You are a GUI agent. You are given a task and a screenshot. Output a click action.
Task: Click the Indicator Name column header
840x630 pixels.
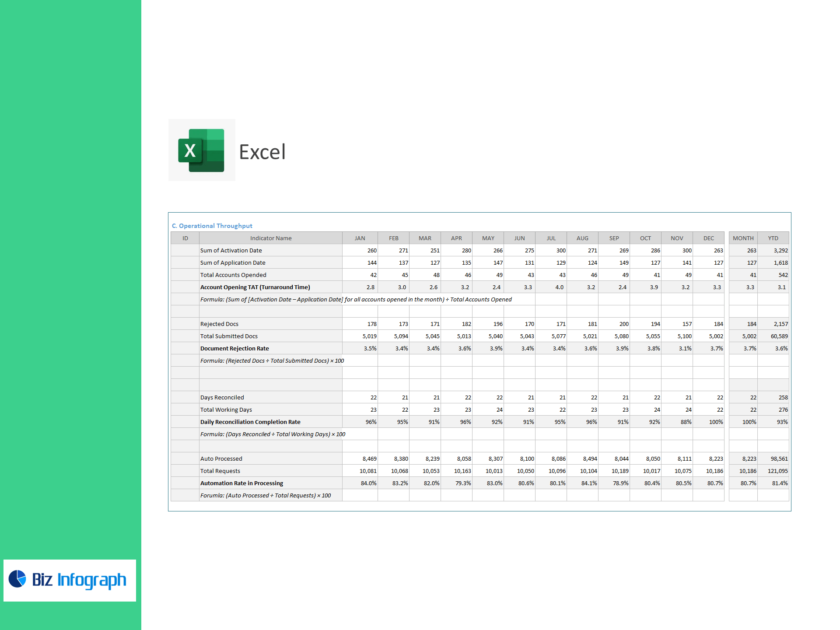click(x=270, y=238)
